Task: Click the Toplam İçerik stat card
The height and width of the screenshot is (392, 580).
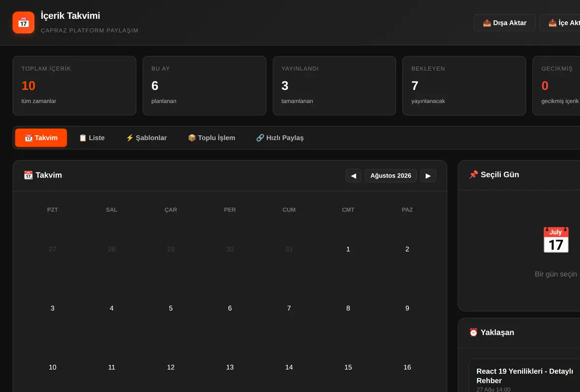Action: coord(74,86)
